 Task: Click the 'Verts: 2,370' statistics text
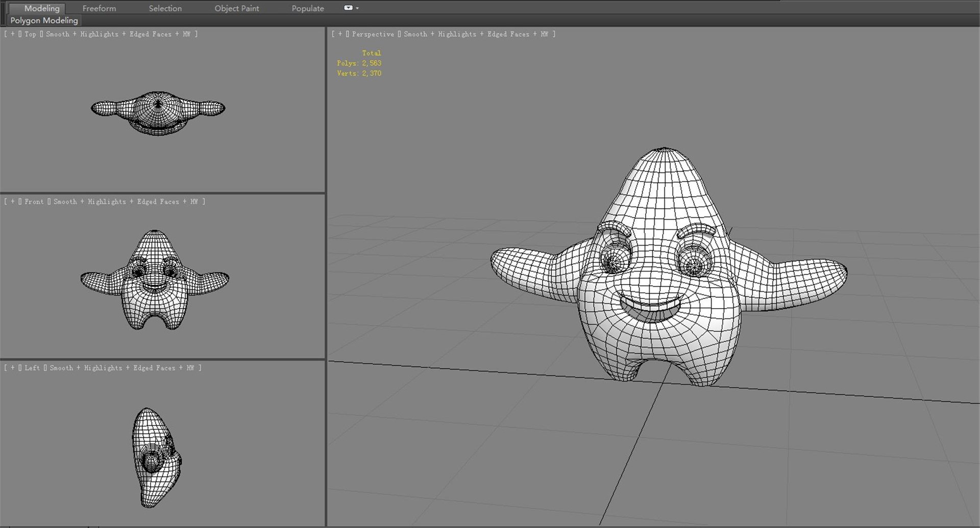click(x=359, y=73)
